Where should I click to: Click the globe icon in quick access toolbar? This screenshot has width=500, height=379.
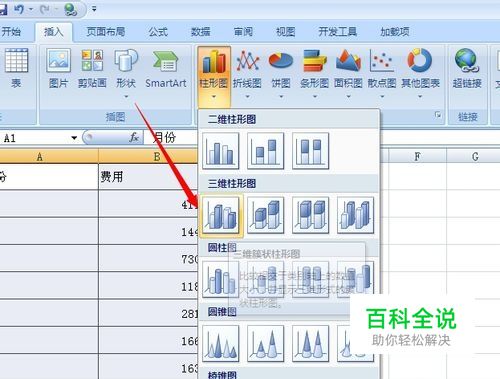point(70,9)
